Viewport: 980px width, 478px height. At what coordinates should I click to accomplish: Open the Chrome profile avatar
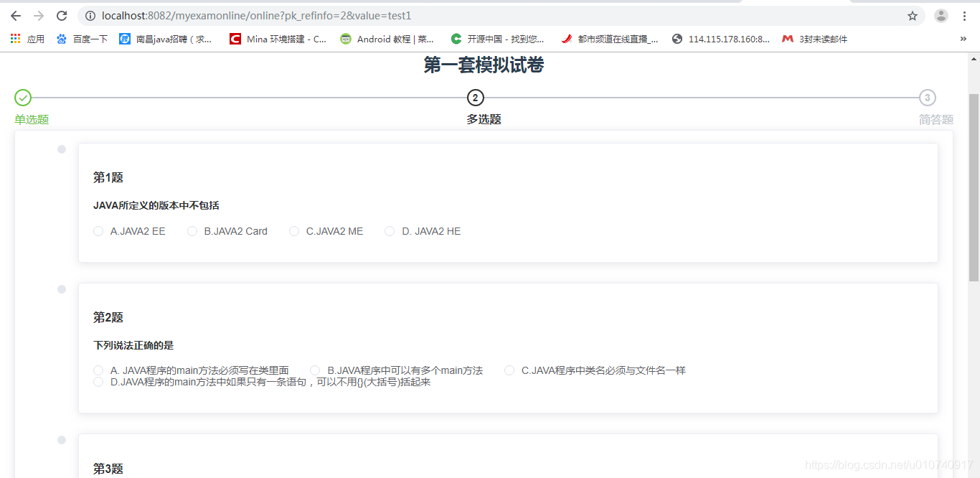[x=941, y=16]
